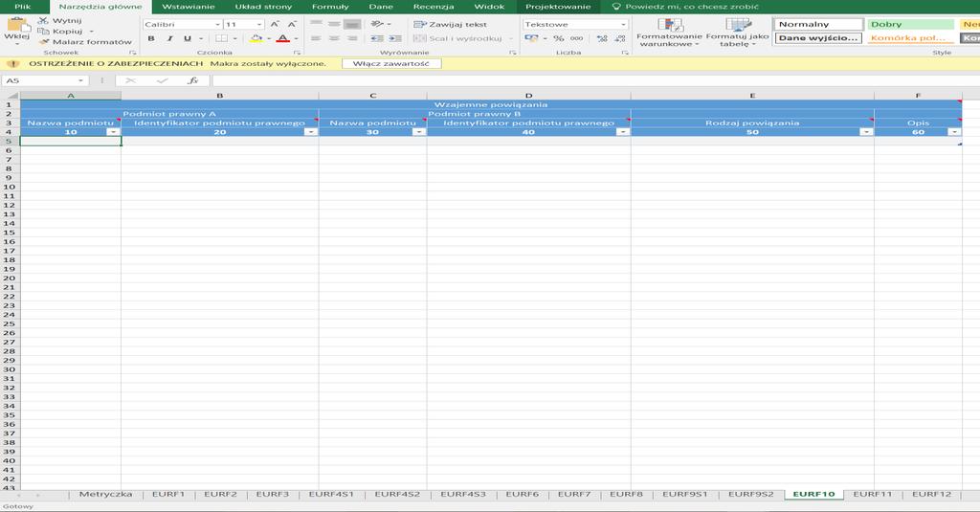
Task: Apply the Normalny cell style
Action: [x=818, y=24]
